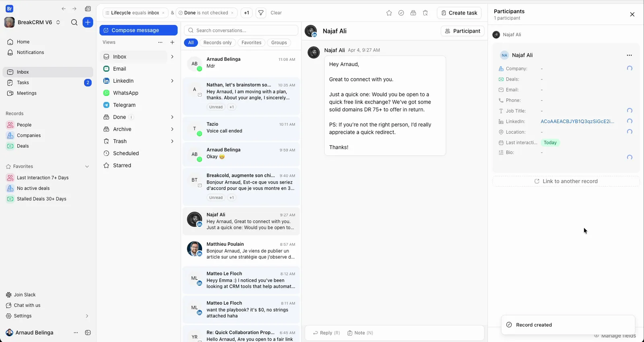Click the Search conversations field
The image size is (644, 342).
tap(241, 30)
